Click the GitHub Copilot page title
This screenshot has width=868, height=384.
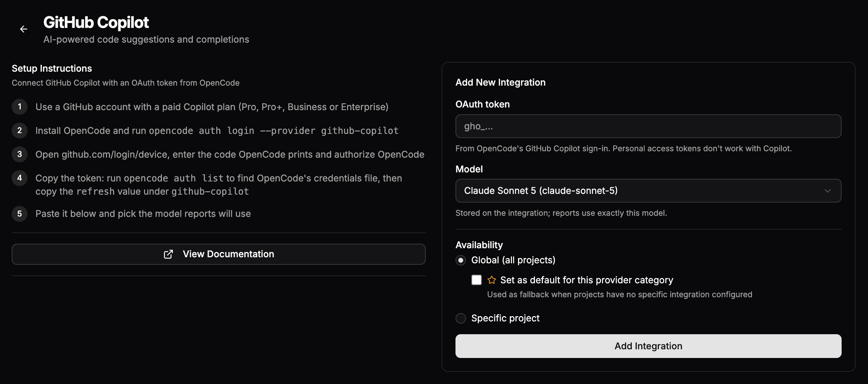coord(96,23)
